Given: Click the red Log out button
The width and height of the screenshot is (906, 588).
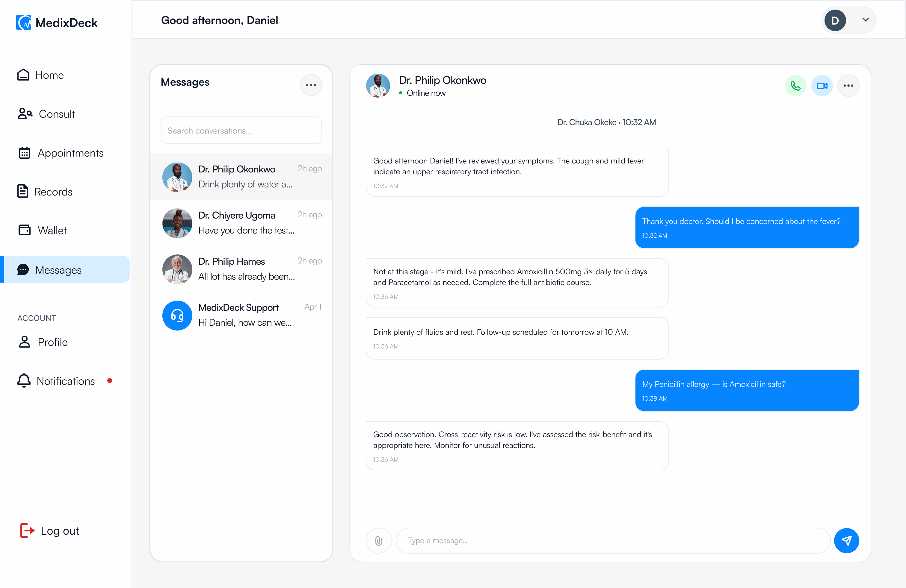Looking at the screenshot, I should pos(49,531).
